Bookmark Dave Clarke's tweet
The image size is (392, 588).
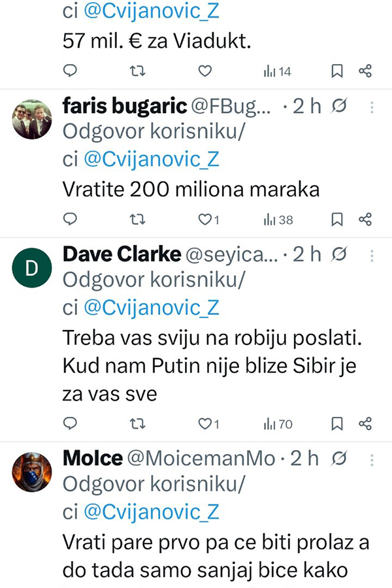click(x=337, y=424)
